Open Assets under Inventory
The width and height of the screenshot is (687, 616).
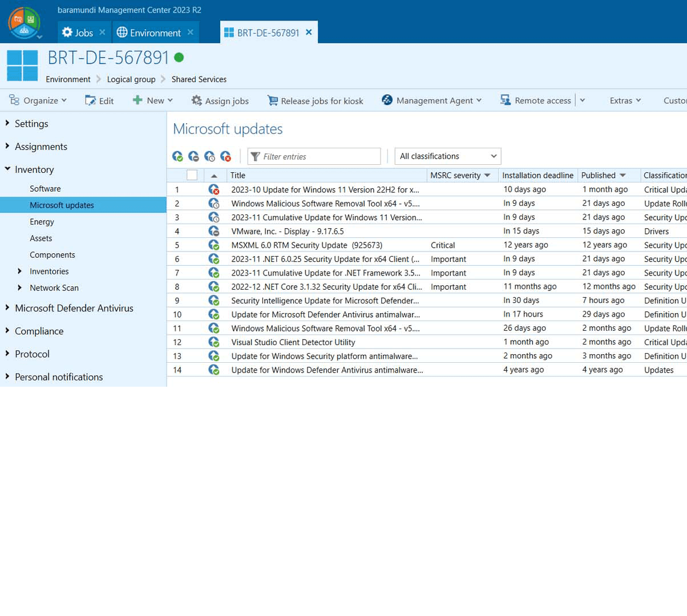[x=41, y=238]
